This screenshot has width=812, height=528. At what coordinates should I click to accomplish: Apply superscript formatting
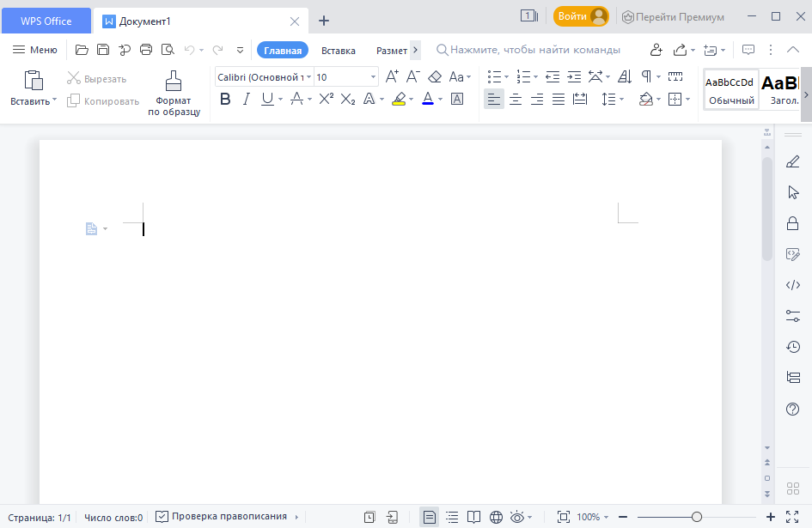tap(326, 100)
